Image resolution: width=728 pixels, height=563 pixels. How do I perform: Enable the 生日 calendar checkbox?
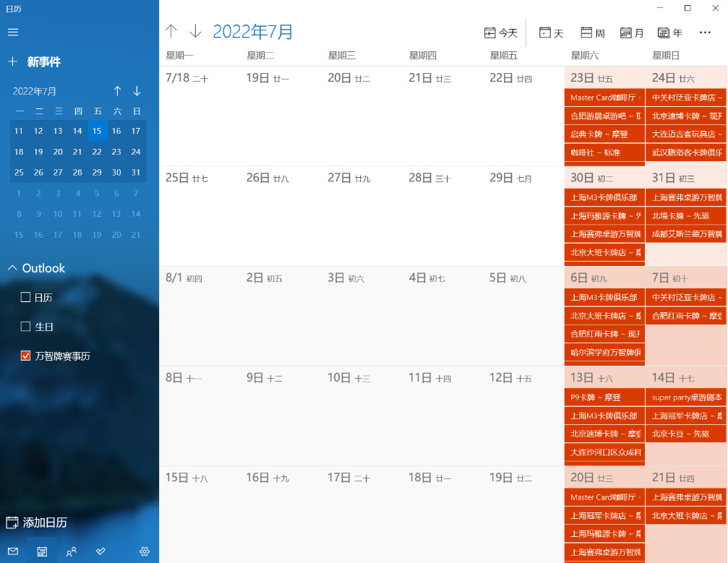pos(25,327)
